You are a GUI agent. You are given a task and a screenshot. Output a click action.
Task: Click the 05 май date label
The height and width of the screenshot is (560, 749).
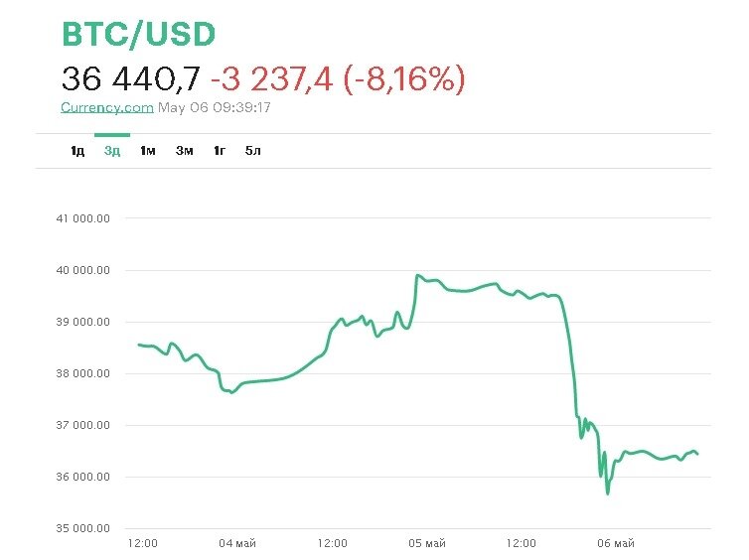tap(426, 543)
